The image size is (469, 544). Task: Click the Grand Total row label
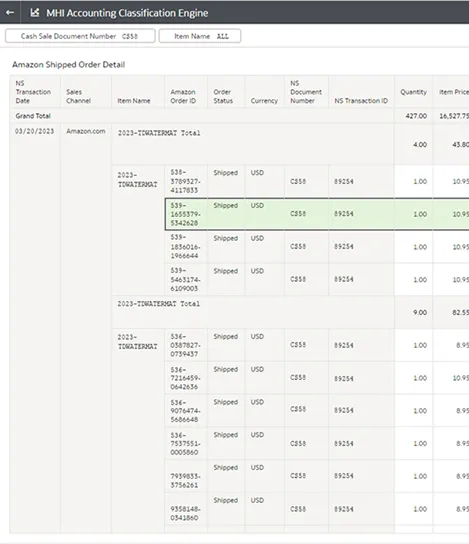click(33, 116)
